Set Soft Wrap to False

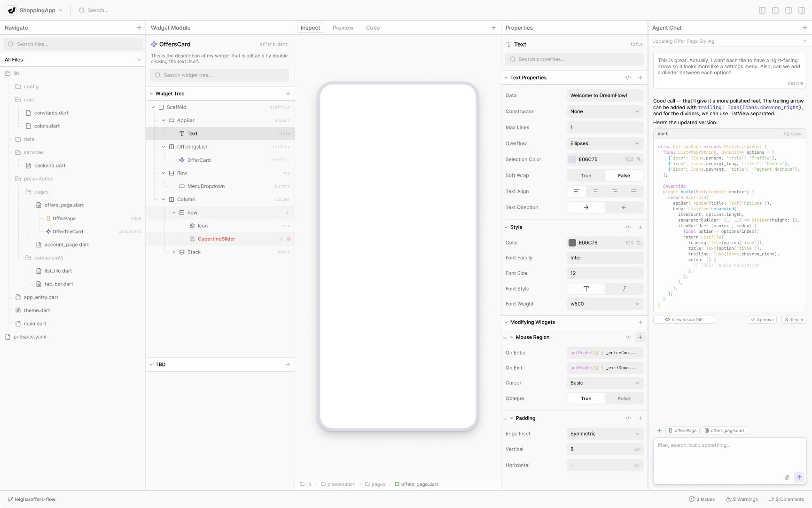click(x=624, y=175)
